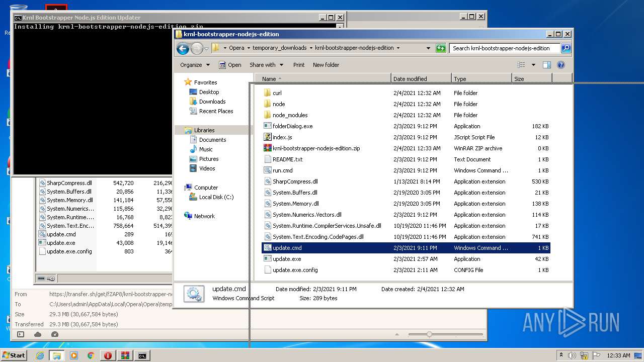
Task: Select run.cmd file
Action: click(x=278, y=170)
